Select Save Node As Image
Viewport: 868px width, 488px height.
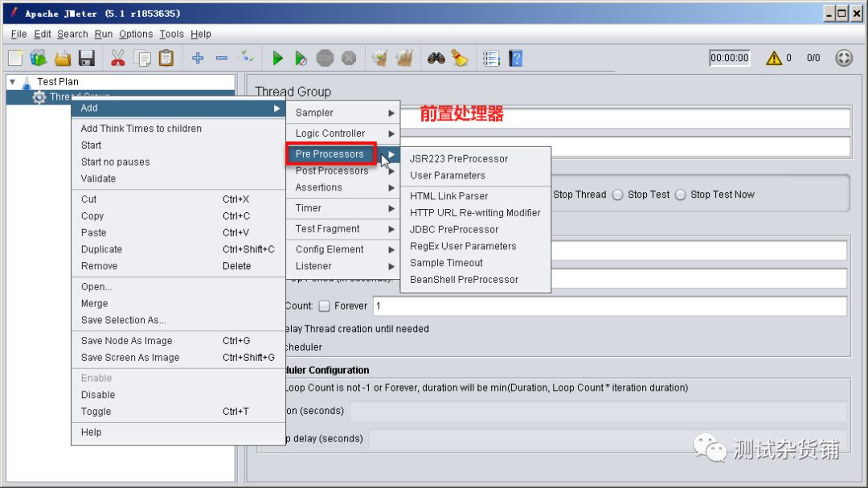[178, 341]
